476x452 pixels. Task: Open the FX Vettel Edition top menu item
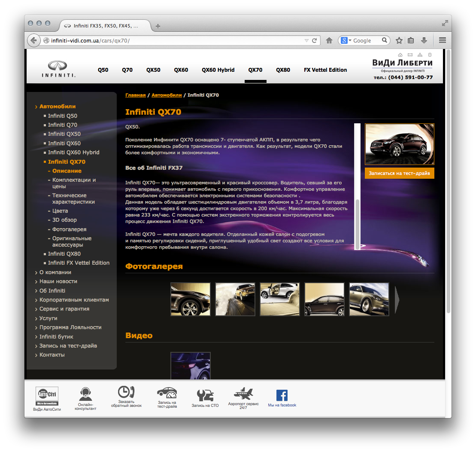325,70
